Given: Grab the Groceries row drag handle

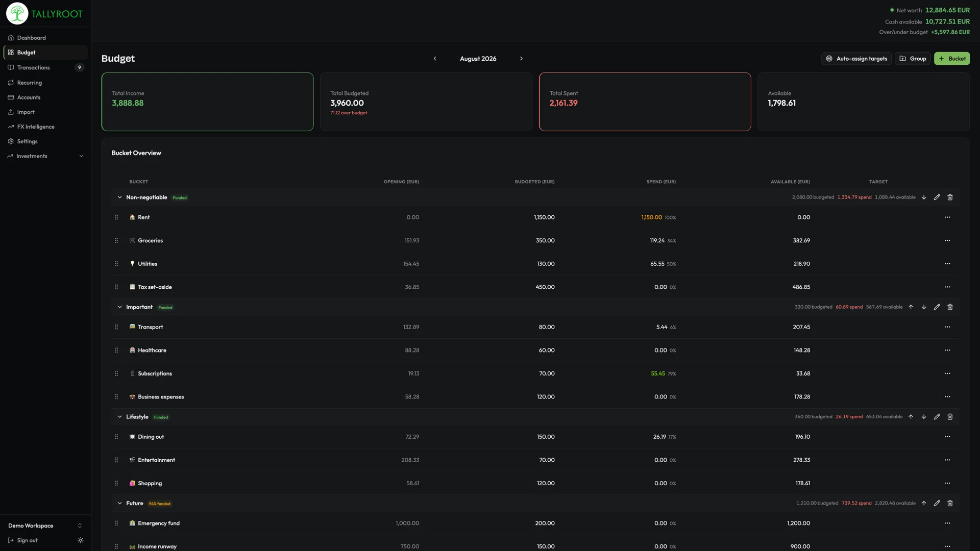Looking at the screenshot, I should [x=116, y=241].
